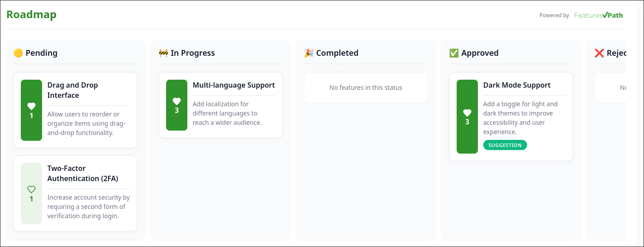Select the Pending column header

(x=42, y=53)
